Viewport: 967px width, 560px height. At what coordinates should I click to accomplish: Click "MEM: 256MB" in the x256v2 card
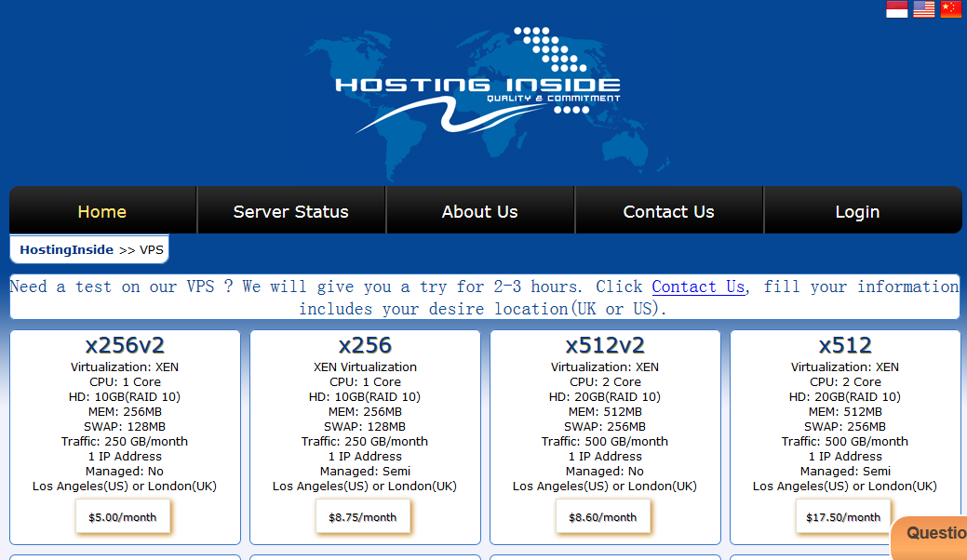(125, 411)
